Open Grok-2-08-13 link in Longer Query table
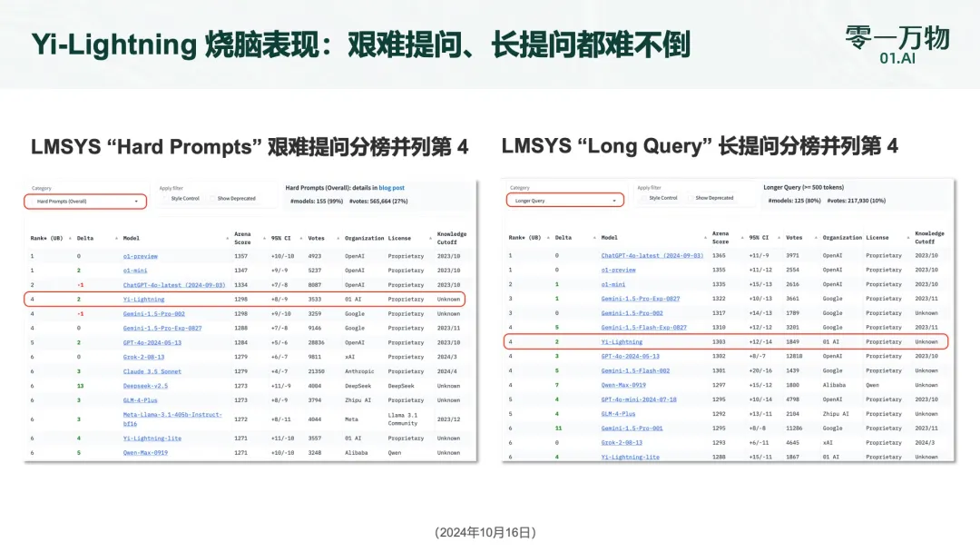Viewport: 980px width, 552px height. pos(622,443)
